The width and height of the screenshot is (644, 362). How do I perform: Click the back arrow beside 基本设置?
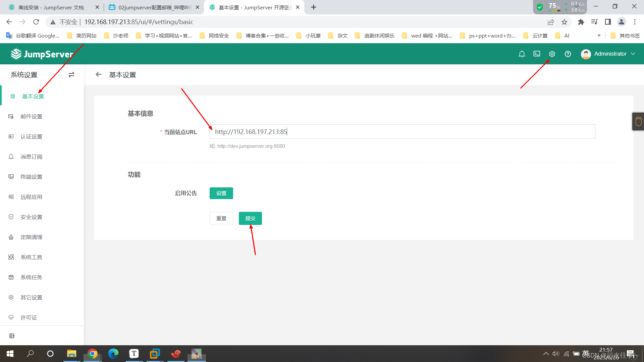[x=99, y=74]
